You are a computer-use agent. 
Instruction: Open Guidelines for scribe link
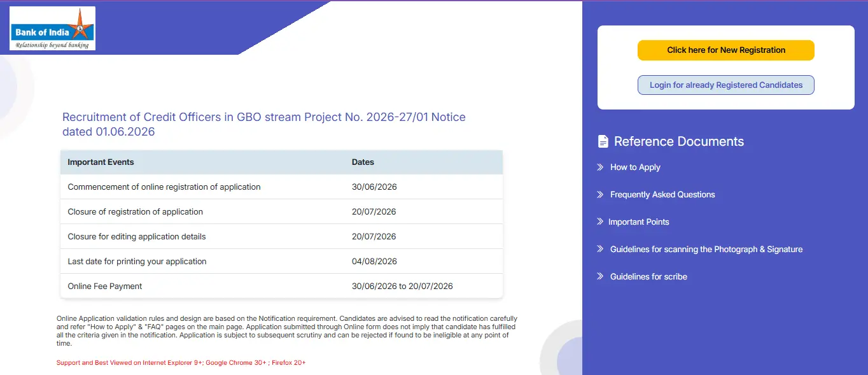(648, 276)
